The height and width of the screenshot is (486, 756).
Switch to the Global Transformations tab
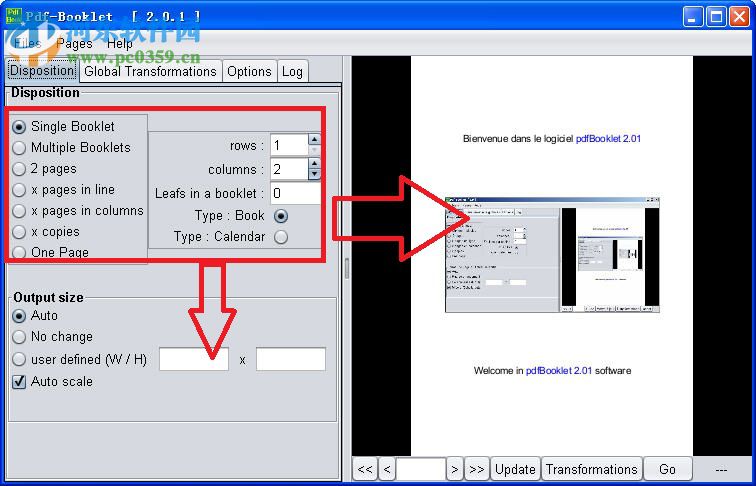pos(150,71)
